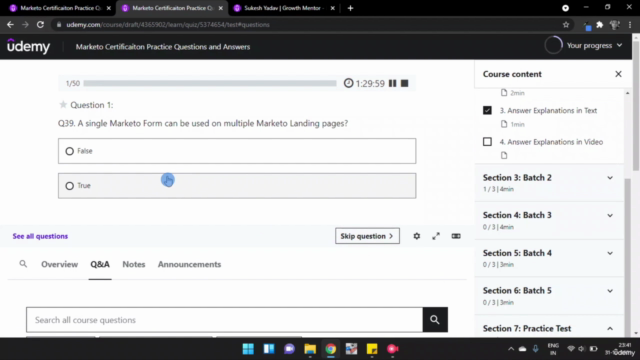Switch to the Overview tab
The height and width of the screenshot is (360, 640).
59,264
